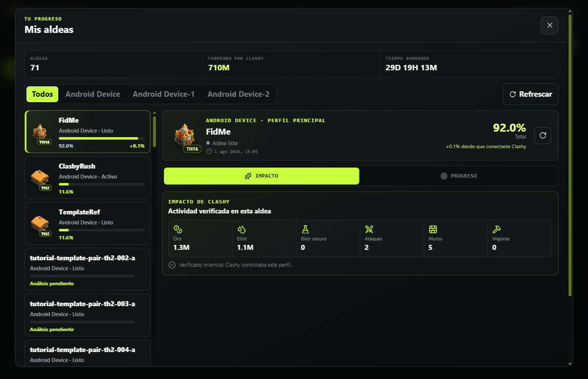Screen dimensions: 588x379
Task: Switch to the Android Device-1 tab
Action: pos(163,94)
